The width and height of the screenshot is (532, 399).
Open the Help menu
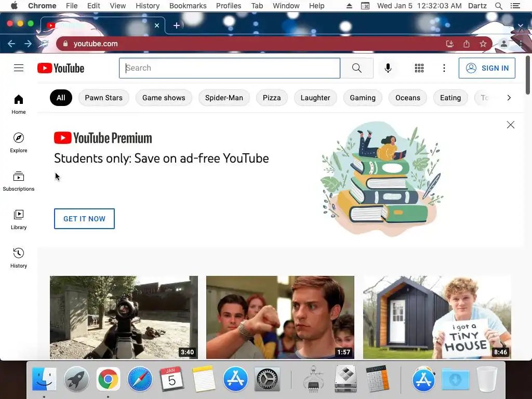316,6
